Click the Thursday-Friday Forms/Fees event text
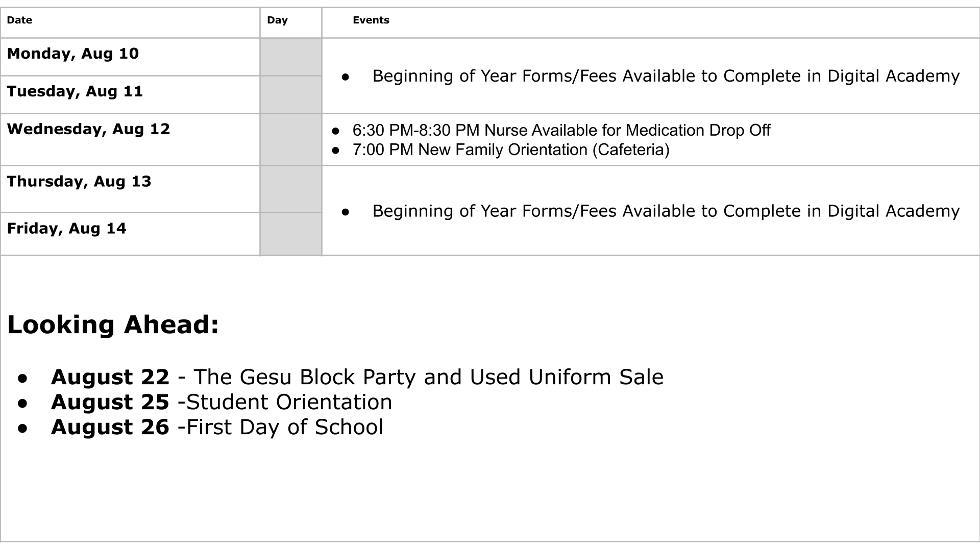 [666, 211]
